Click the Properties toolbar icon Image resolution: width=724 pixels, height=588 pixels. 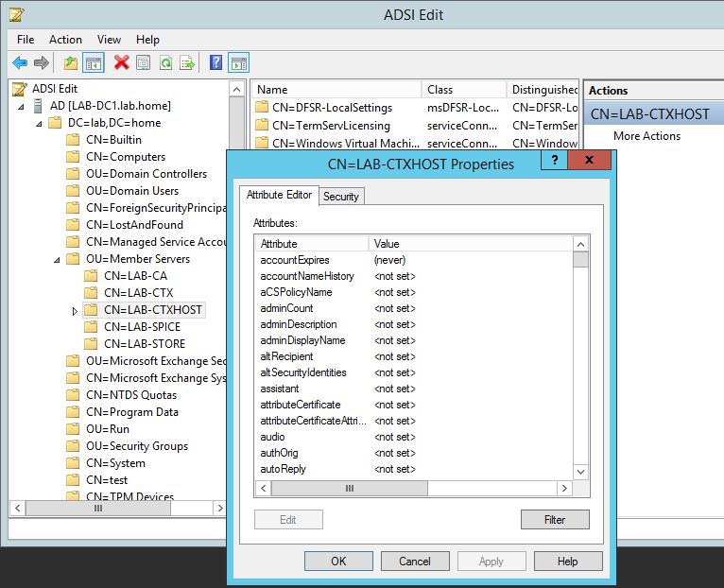[143, 63]
